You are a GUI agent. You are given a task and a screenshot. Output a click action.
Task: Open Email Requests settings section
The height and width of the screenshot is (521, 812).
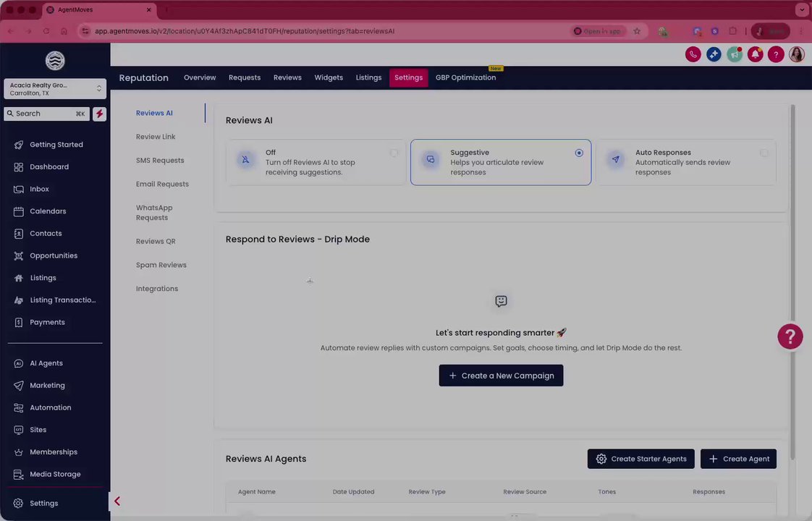click(162, 185)
